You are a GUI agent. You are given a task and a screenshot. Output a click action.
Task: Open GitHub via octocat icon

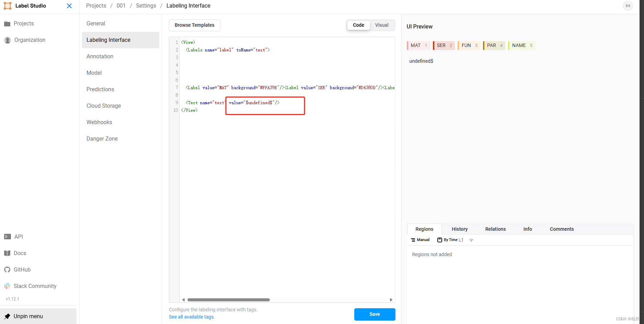pyautogui.click(x=7, y=269)
